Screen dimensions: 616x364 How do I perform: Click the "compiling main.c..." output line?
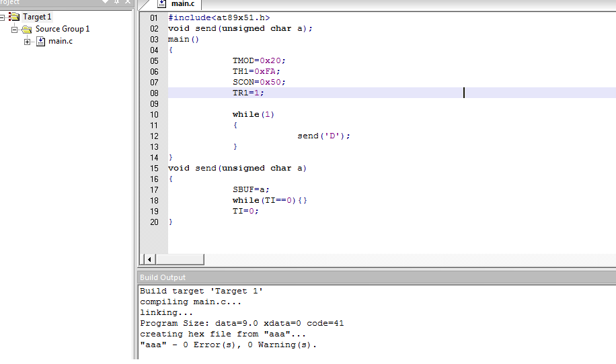coord(190,302)
